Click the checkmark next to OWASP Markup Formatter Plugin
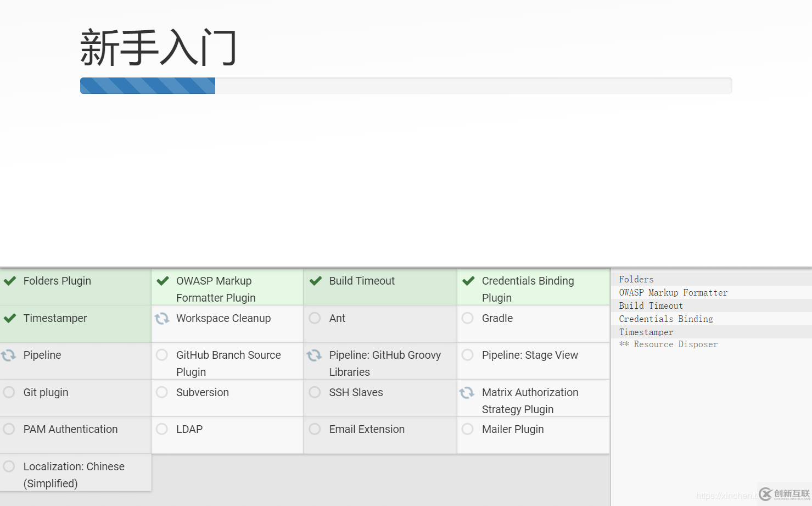 click(163, 281)
